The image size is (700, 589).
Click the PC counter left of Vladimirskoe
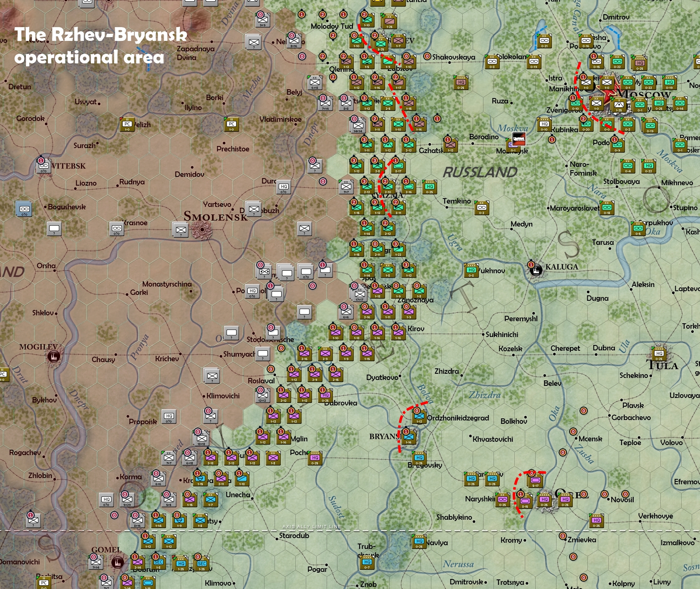click(232, 124)
